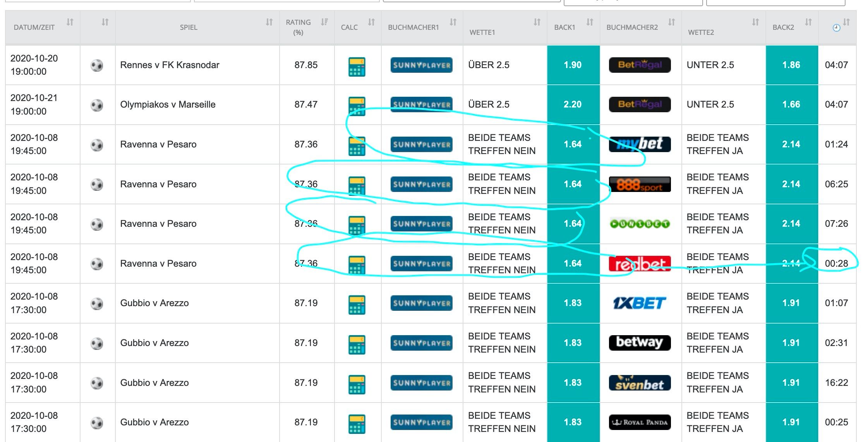Click the 888sport bookmaker logo
868x442 pixels.
pos(640,184)
